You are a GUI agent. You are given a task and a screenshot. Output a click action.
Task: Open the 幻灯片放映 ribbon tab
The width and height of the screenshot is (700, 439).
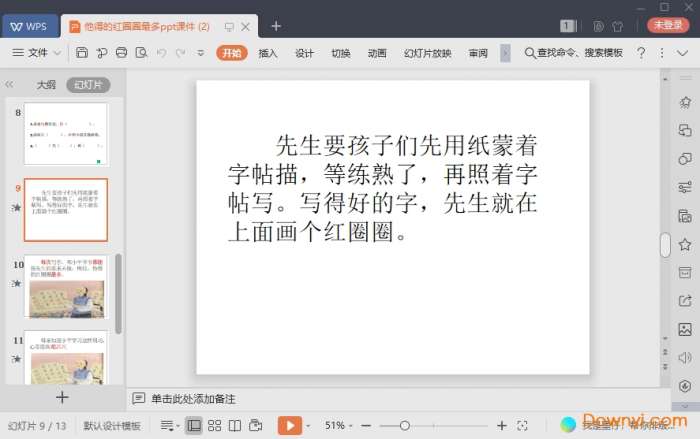428,53
